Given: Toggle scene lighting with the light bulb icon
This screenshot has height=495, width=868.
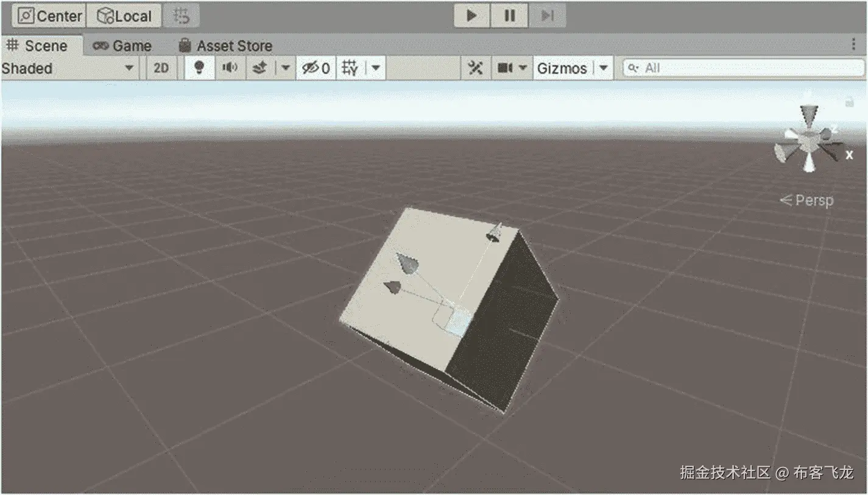Looking at the screenshot, I should coord(198,68).
